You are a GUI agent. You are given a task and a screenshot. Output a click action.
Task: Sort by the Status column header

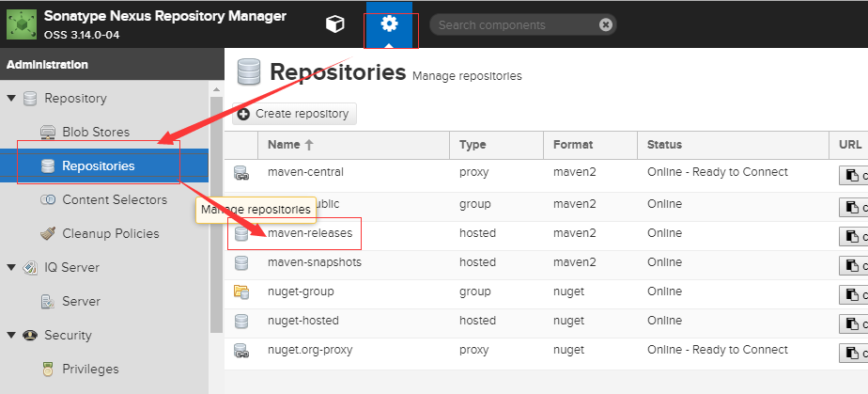click(x=734, y=145)
